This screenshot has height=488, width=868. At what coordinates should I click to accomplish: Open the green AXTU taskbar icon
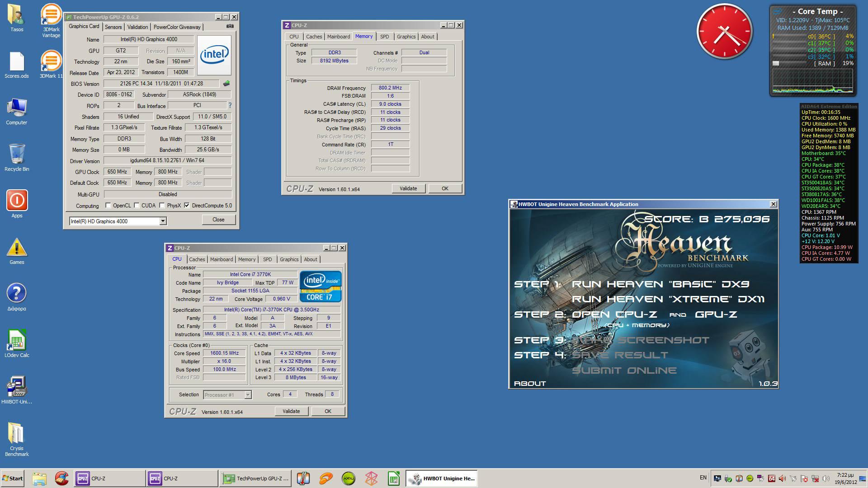[x=349, y=479]
